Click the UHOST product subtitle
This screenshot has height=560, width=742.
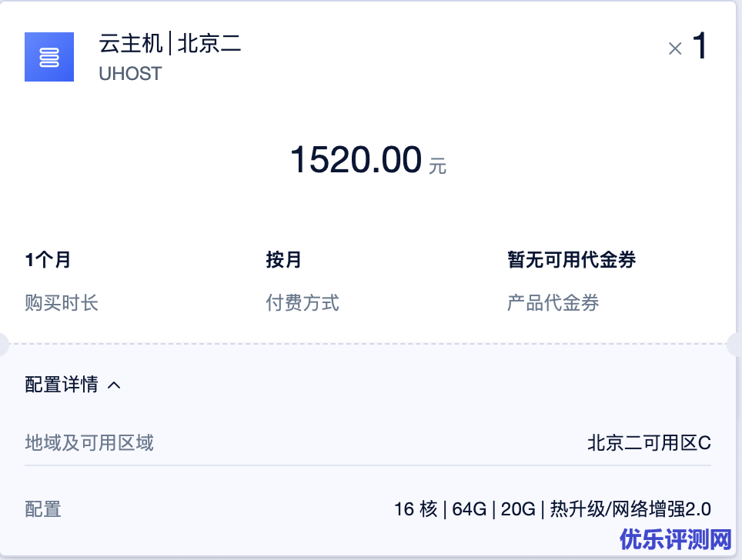(131, 74)
